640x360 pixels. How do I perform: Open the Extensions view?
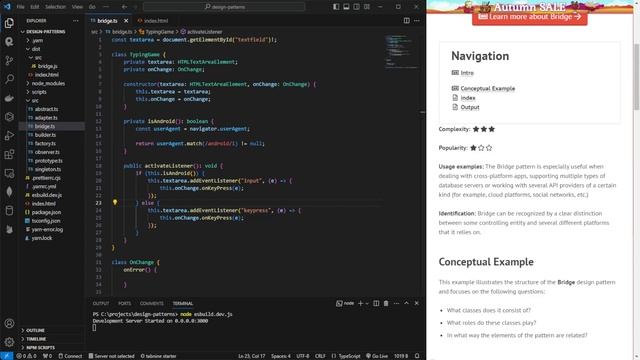click(9, 154)
